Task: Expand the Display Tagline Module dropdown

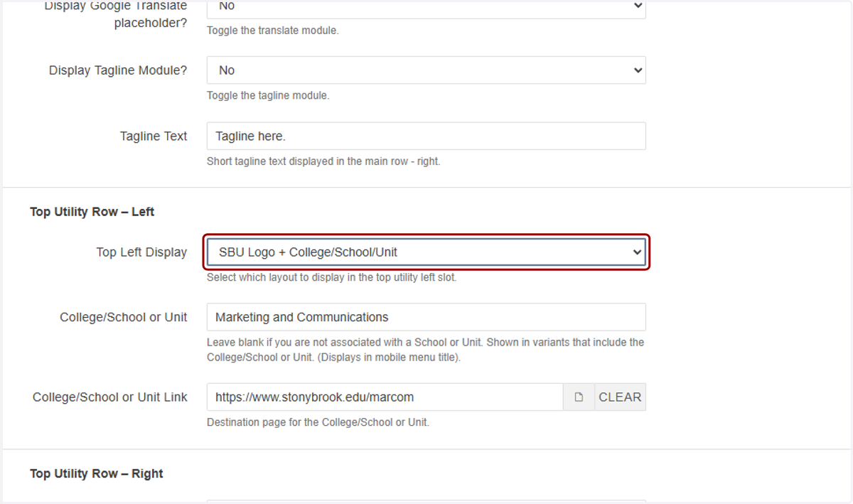Action: [x=426, y=70]
